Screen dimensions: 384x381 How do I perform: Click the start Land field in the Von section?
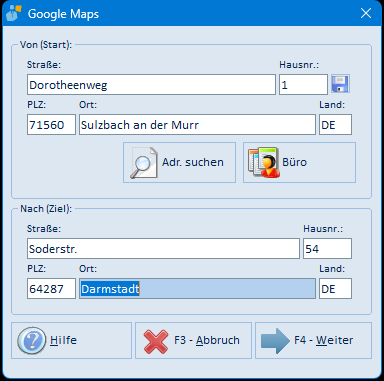click(335, 125)
